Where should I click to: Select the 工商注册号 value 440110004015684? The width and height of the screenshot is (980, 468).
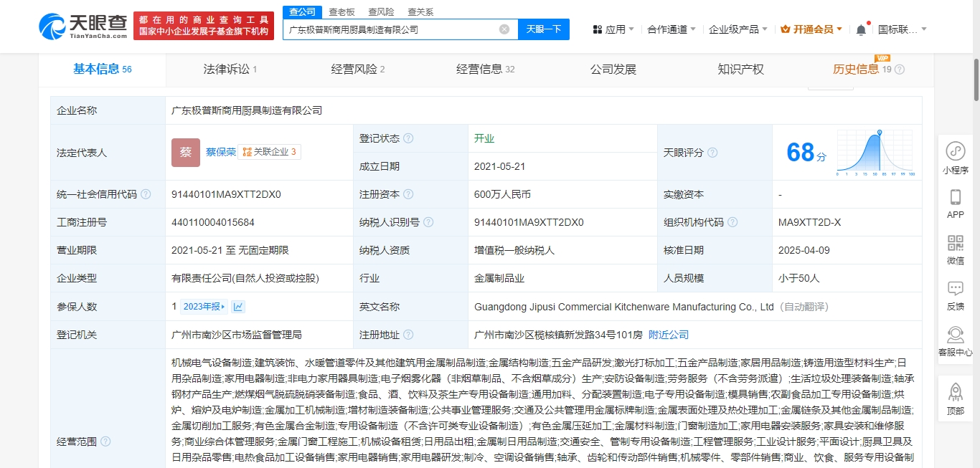tap(213, 222)
